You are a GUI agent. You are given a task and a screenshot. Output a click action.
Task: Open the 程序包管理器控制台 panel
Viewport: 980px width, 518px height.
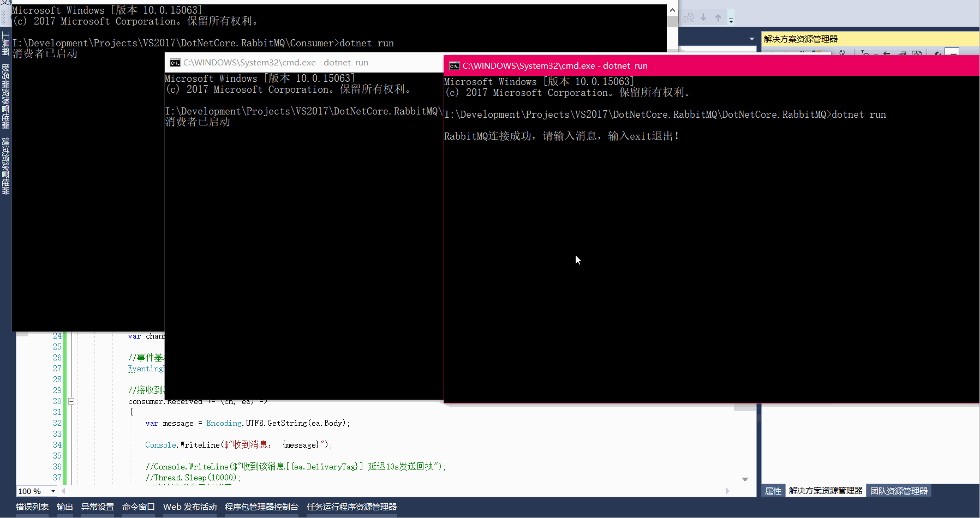262,507
